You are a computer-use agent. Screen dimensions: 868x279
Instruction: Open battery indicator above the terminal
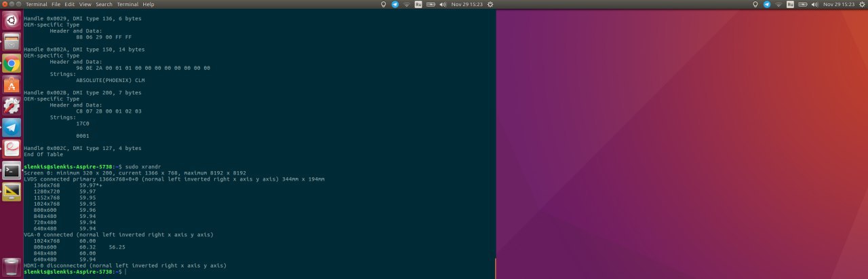pyautogui.click(x=430, y=4)
